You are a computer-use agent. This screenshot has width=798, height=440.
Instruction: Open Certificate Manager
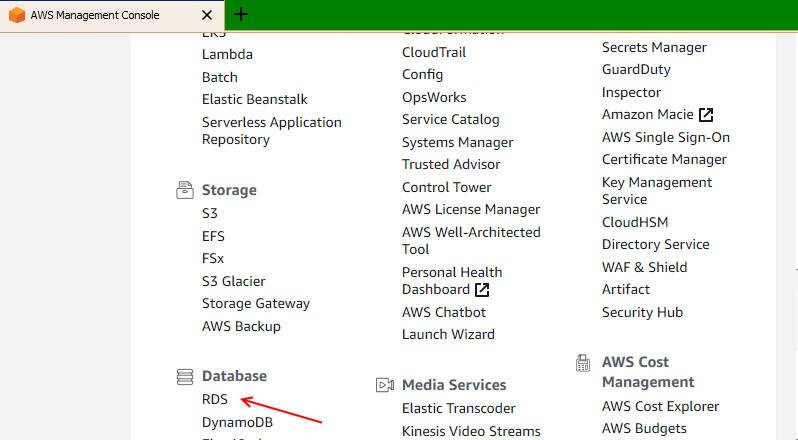coord(664,160)
